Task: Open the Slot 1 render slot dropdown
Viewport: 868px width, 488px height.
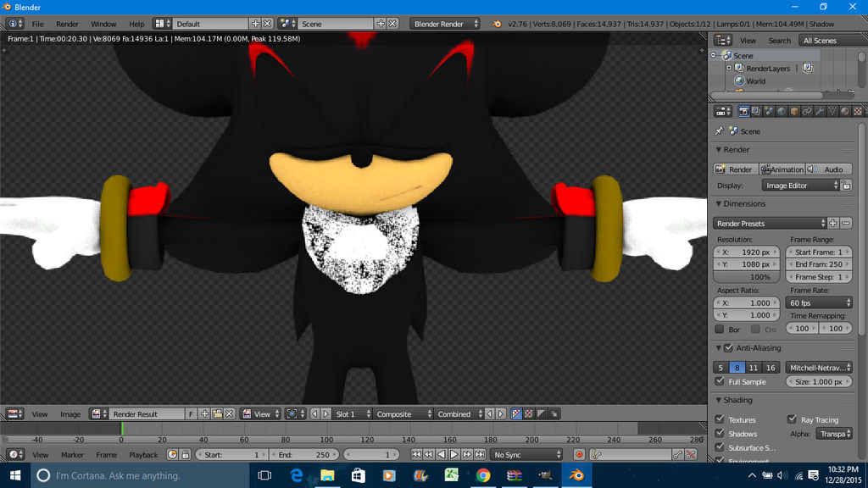Action: [352, 413]
